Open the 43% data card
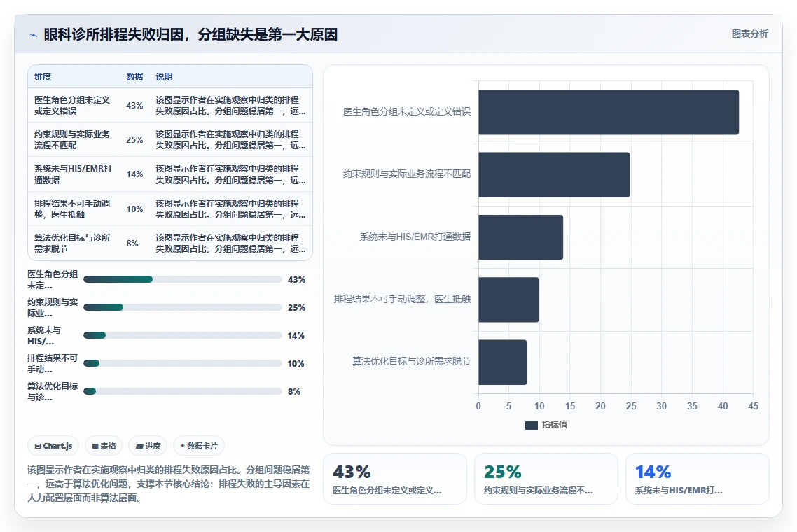 point(395,479)
